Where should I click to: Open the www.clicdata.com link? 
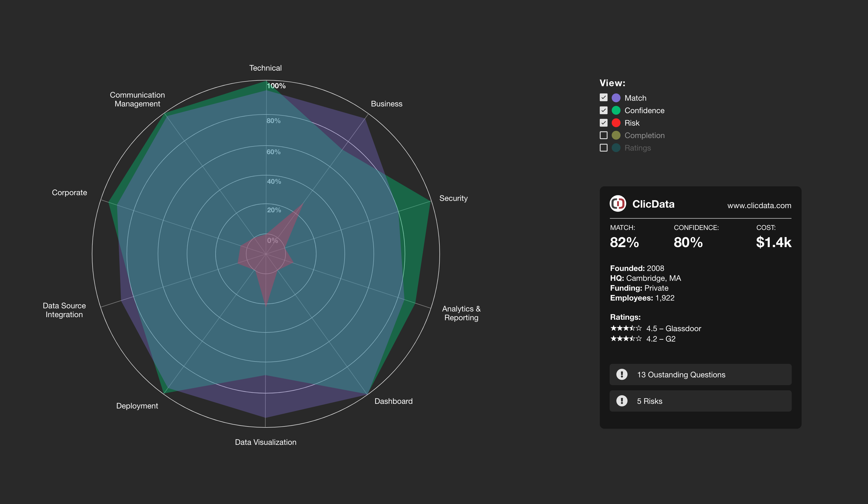coord(759,206)
